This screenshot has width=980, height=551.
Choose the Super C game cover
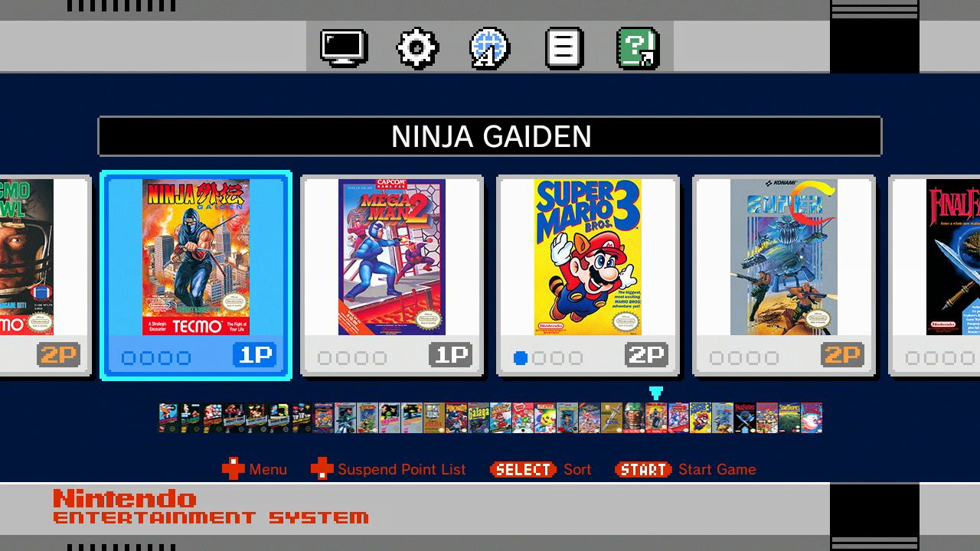[x=784, y=257]
